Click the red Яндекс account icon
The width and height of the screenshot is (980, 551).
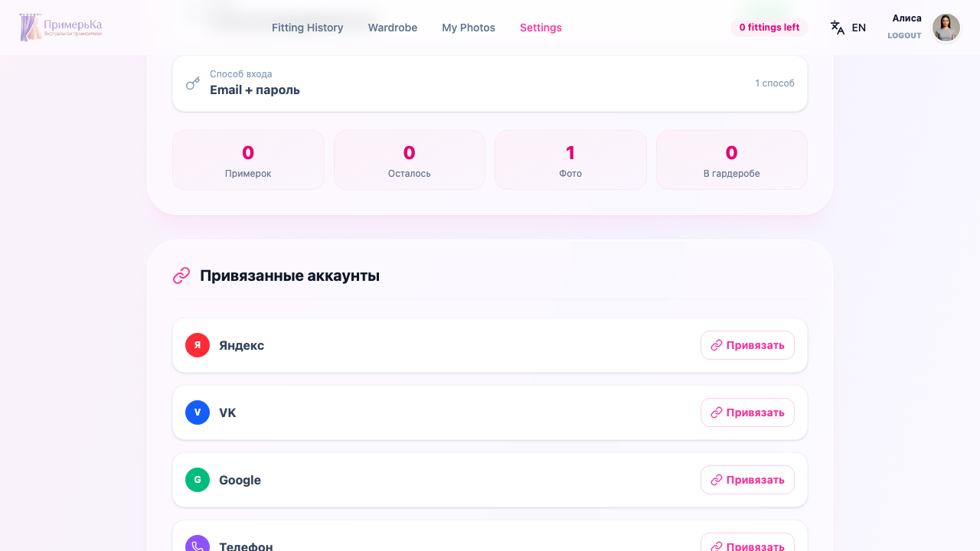point(198,345)
